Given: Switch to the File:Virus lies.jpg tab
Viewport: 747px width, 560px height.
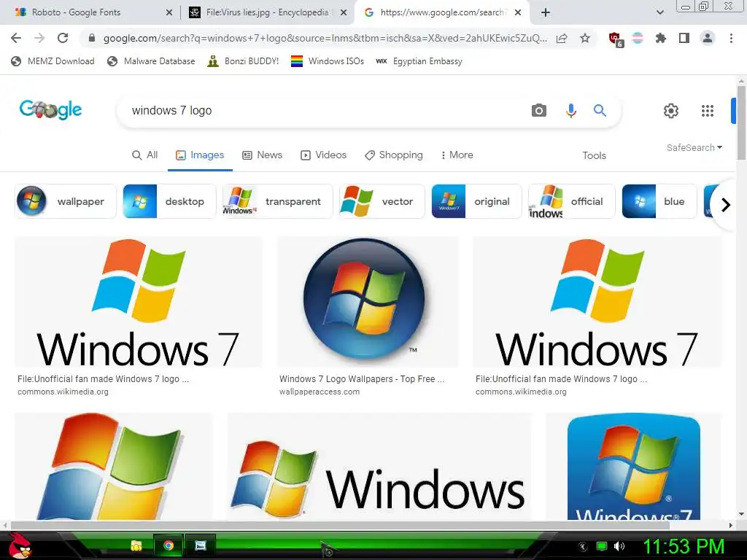Looking at the screenshot, I should 267,12.
